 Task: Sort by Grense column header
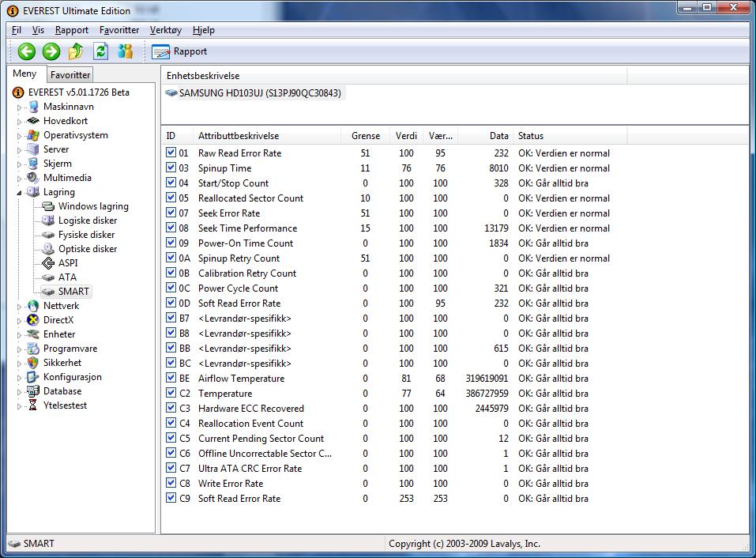coord(366,136)
